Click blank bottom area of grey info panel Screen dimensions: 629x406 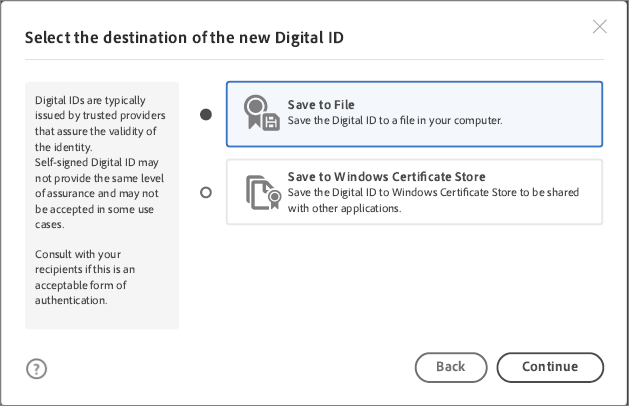pyautogui.click(x=102, y=316)
